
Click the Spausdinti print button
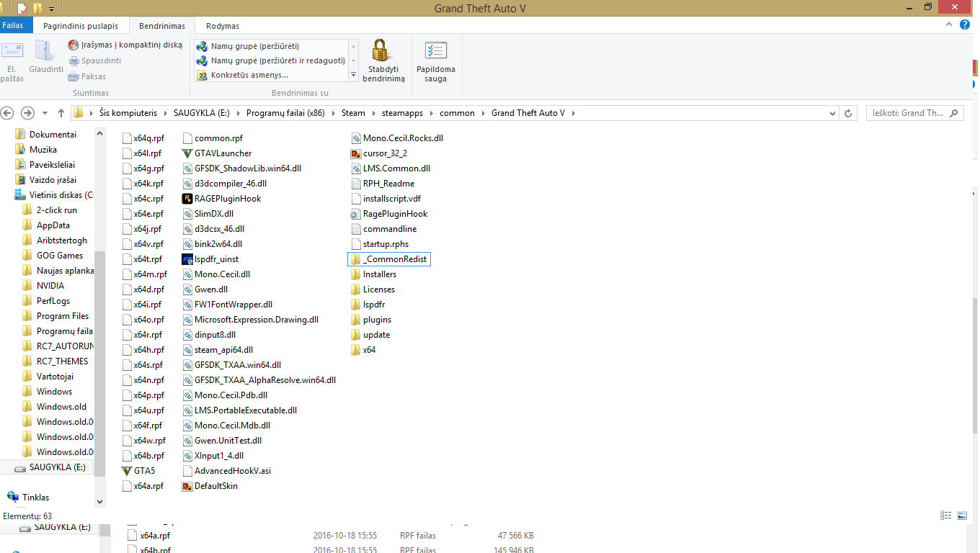94,60
